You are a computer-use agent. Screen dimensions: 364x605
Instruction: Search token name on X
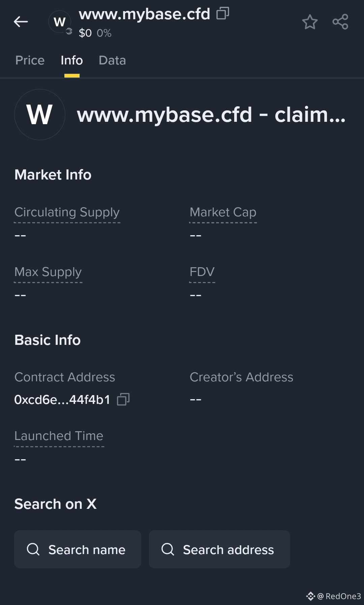tap(78, 549)
